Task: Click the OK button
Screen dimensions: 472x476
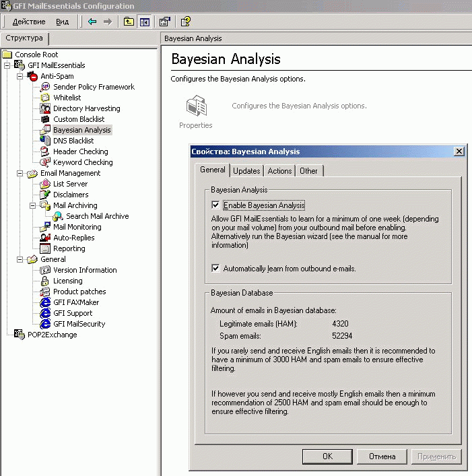Action: (x=327, y=456)
